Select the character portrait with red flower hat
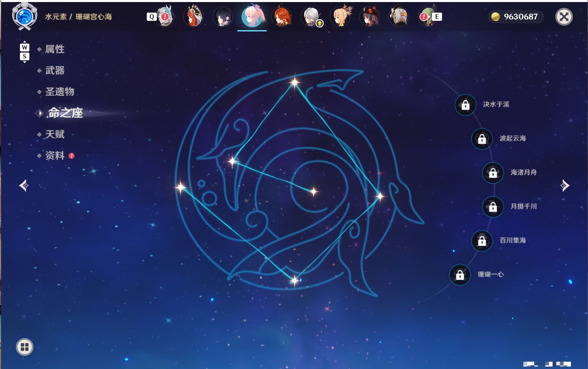Image resolution: width=588 pixels, height=369 pixels. point(370,16)
